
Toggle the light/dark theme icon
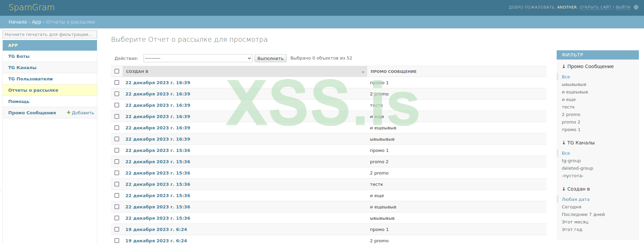(x=636, y=7)
